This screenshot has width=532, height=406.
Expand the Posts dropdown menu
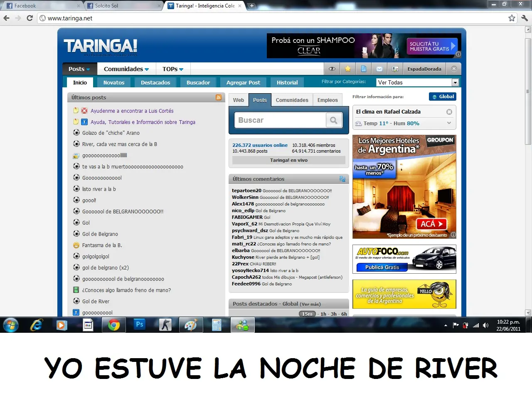click(79, 69)
